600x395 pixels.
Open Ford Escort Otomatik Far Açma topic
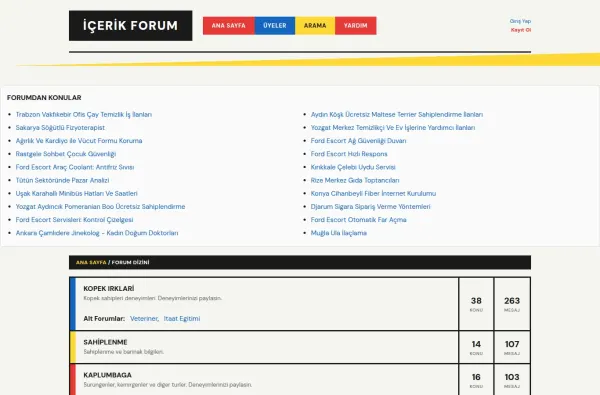(359, 220)
